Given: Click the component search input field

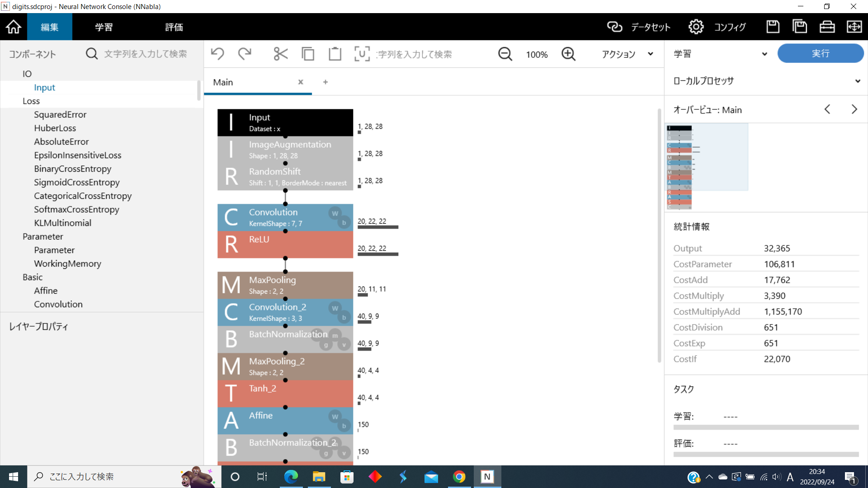Looking at the screenshot, I should [145, 54].
